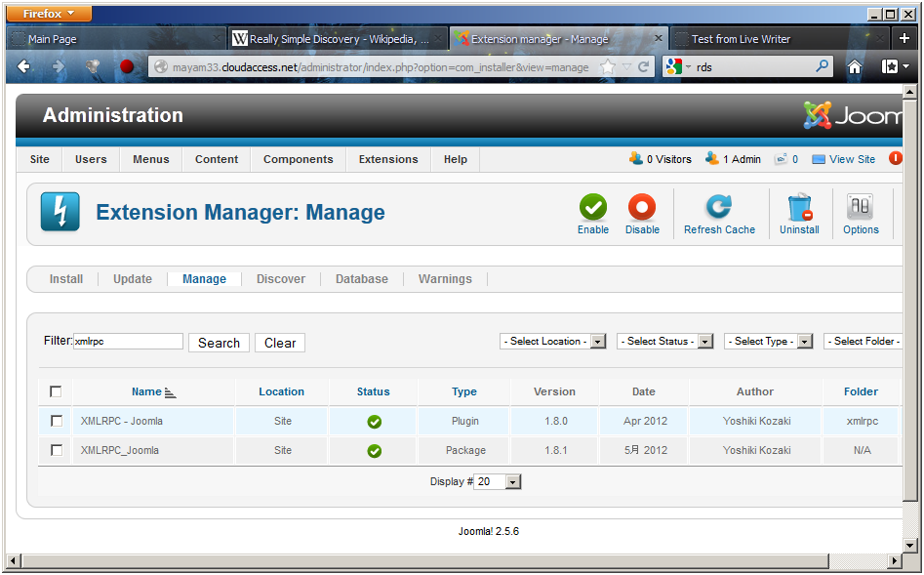Screen dimensions: 924x575
Task: Open the Help menu
Action: tap(456, 159)
